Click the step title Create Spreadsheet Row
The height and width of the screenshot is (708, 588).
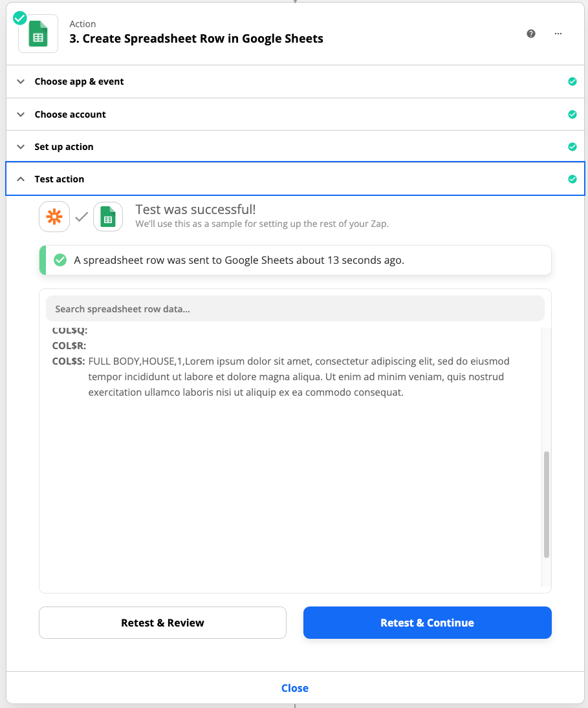[x=197, y=39]
